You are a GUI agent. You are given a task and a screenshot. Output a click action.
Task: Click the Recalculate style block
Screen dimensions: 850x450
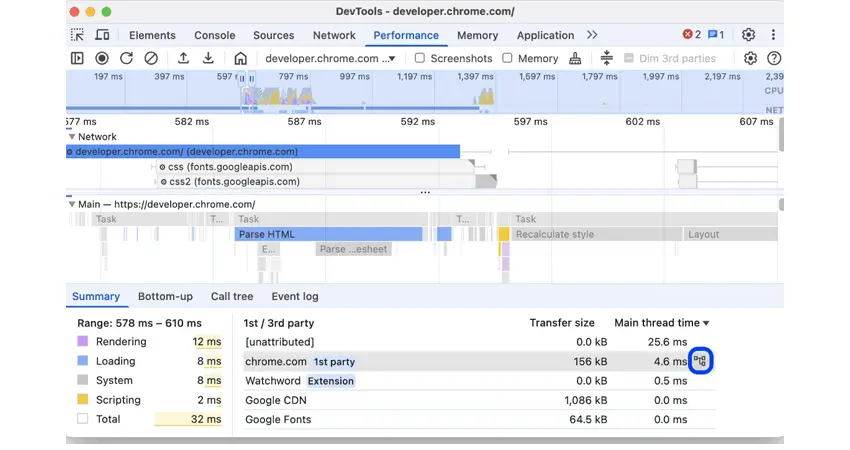(596, 234)
